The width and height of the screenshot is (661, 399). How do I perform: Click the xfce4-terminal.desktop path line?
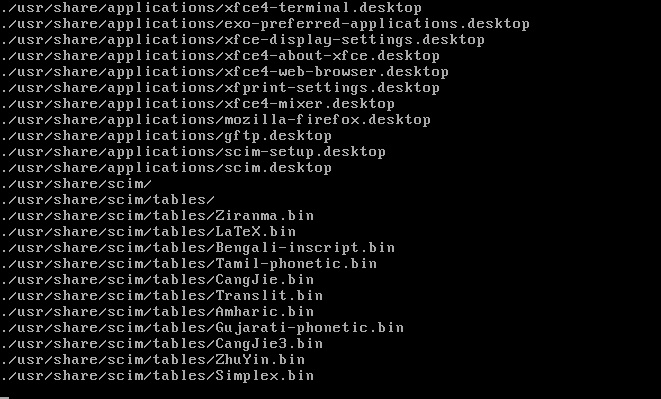click(x=211, y=8)
